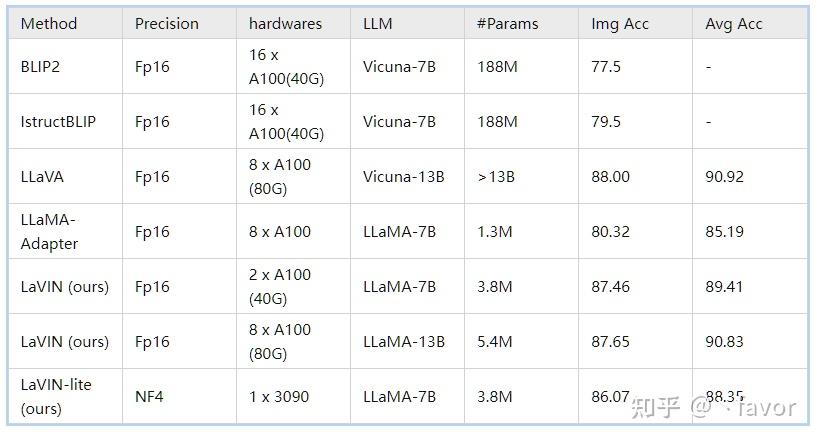Click the Avg Acc column header
The height and width of the screenshot is (440, 817).
[x=734, y=24]
